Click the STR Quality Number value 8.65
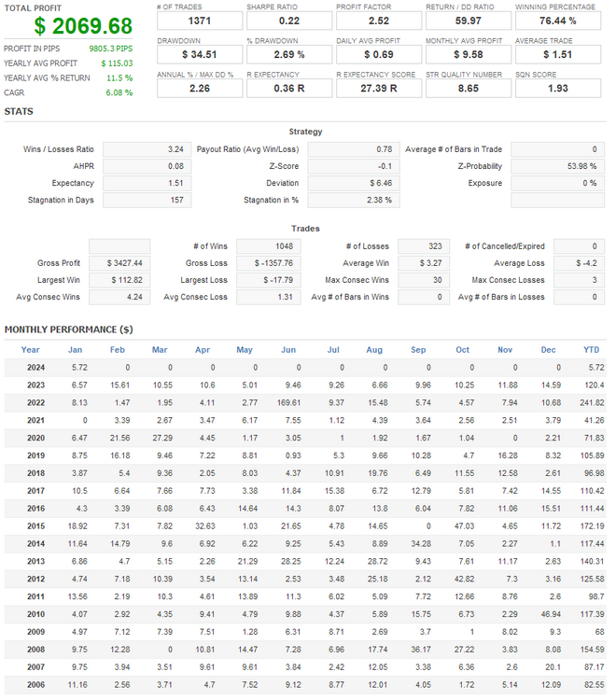This screenshot has width=616, height=700. [x=469, y=89]
